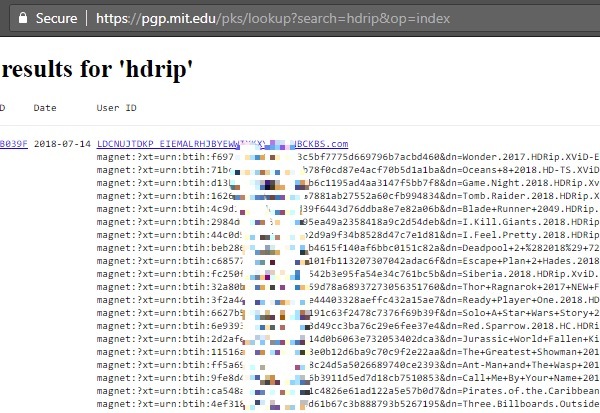The height and width of the screenshot is (413, 600).
Task: Open the LDCNUJTDKP user ID link
Action: (x=222, y=144)
